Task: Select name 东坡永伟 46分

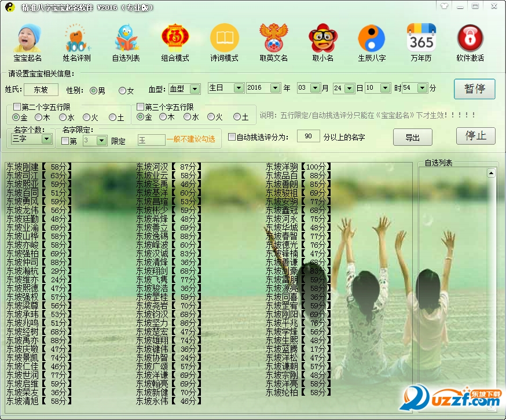Action: [x=168, y=401]
